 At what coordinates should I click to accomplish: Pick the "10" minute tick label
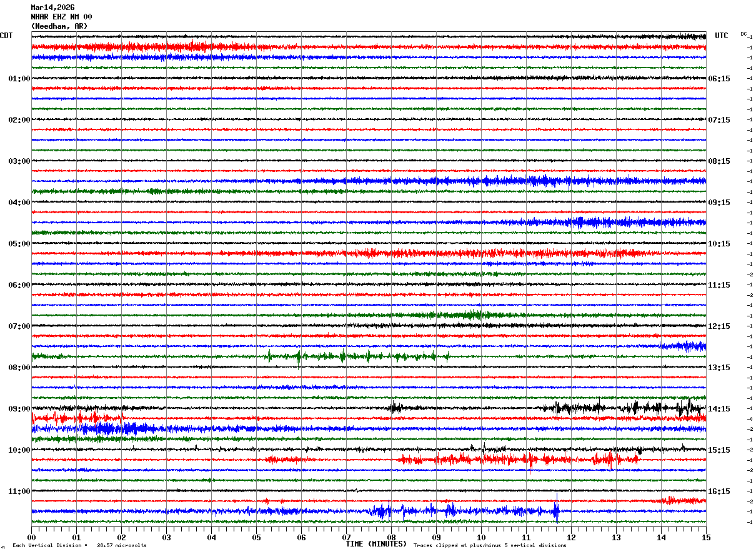coord(481,538)
